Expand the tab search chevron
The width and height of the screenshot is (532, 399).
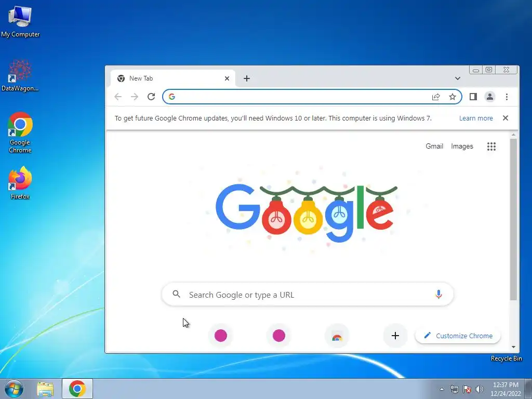[457, 78]
